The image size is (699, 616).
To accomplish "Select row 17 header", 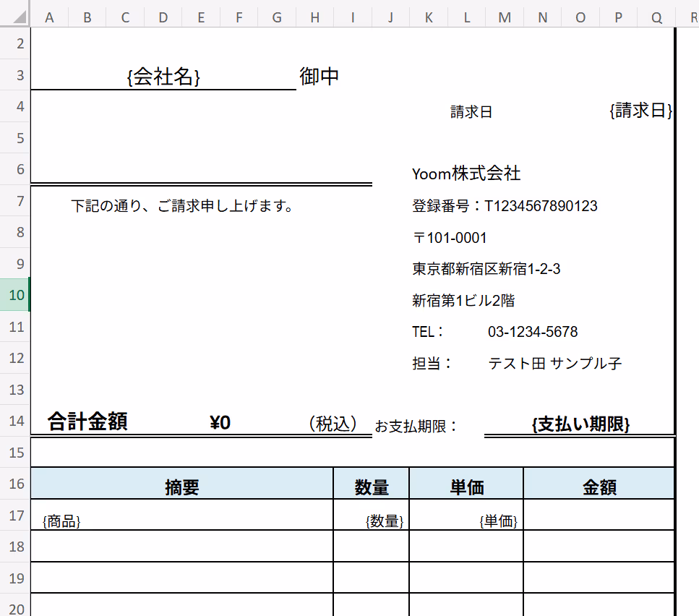I will click(15, 515).
